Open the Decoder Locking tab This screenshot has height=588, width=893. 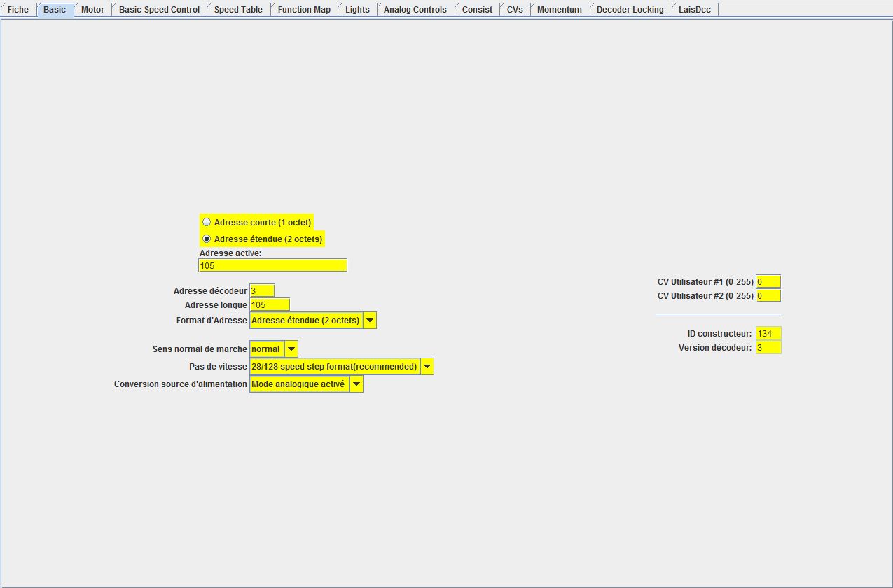click(x=630, y=10)
